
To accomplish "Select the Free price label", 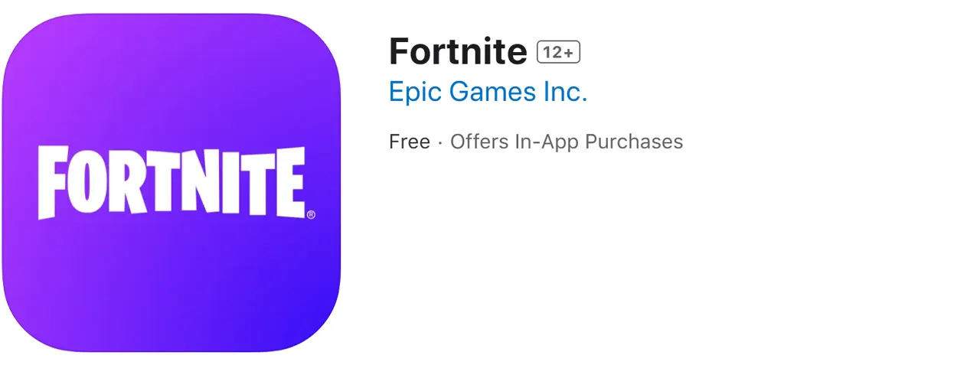I will 410,142.
